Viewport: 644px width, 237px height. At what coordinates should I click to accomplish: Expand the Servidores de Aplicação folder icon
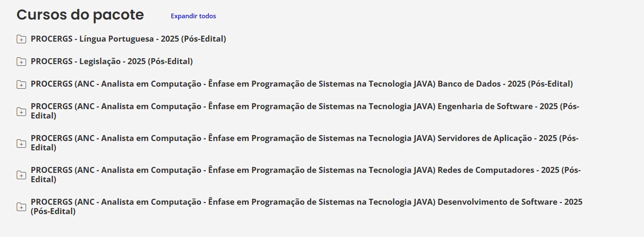[21, 144]
